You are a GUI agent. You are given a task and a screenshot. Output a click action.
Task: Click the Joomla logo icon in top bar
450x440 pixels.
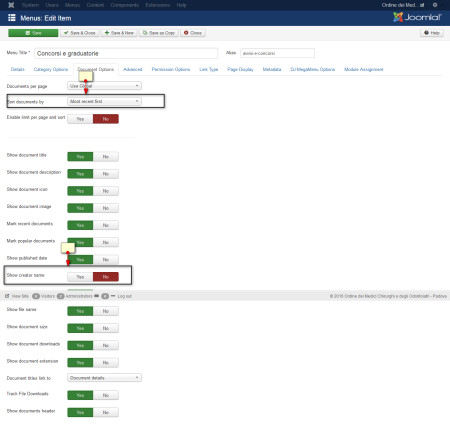click(11, 5)
